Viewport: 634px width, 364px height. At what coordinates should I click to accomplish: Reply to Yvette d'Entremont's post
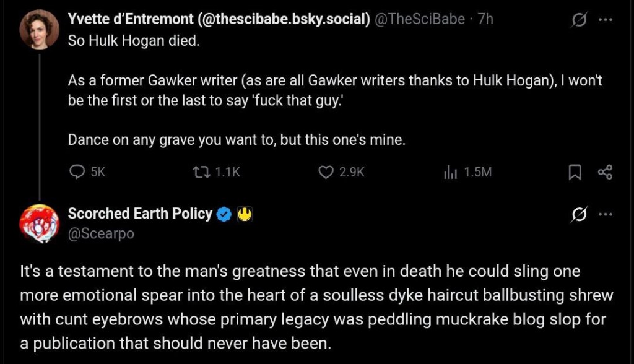pos(77,172)
